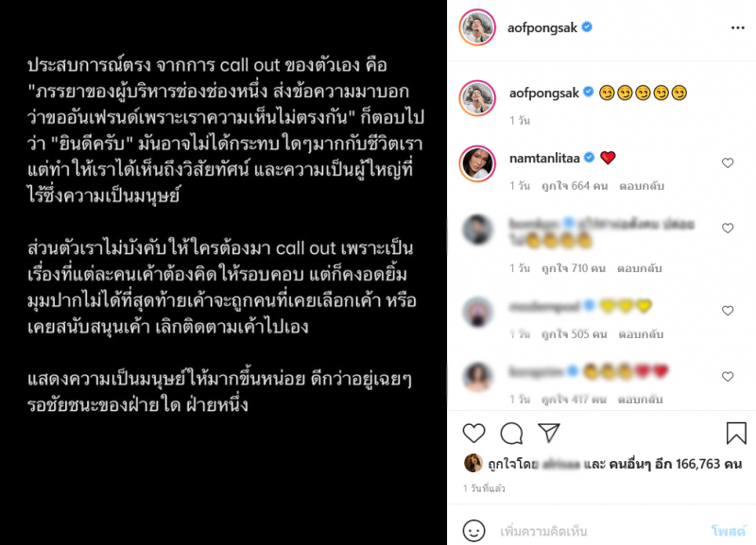
Task: Click the โพสต์ post button
Action: [x=728, y=531]
